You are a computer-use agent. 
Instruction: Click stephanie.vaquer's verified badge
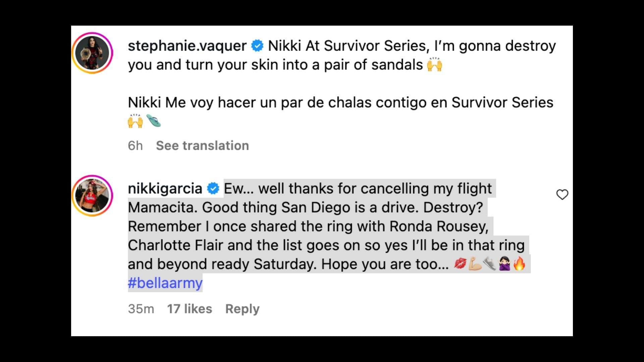[256, 45]
